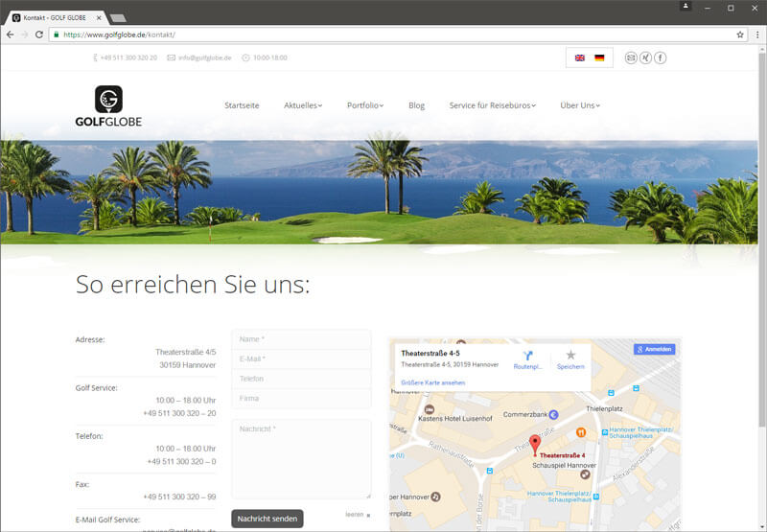Click the red map pin marker
The height and width of the screenshot is (532, 767).
535,445
